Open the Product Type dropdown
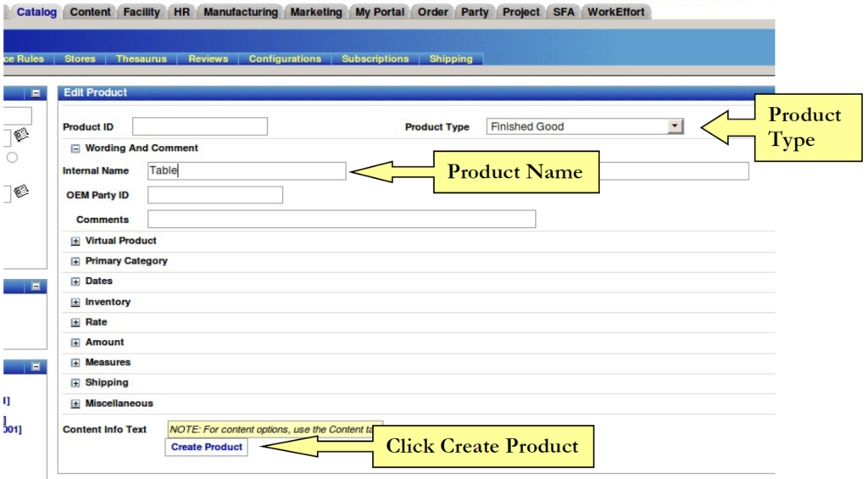This screenshot has width=868, height=479. click(x=675, y=126)
